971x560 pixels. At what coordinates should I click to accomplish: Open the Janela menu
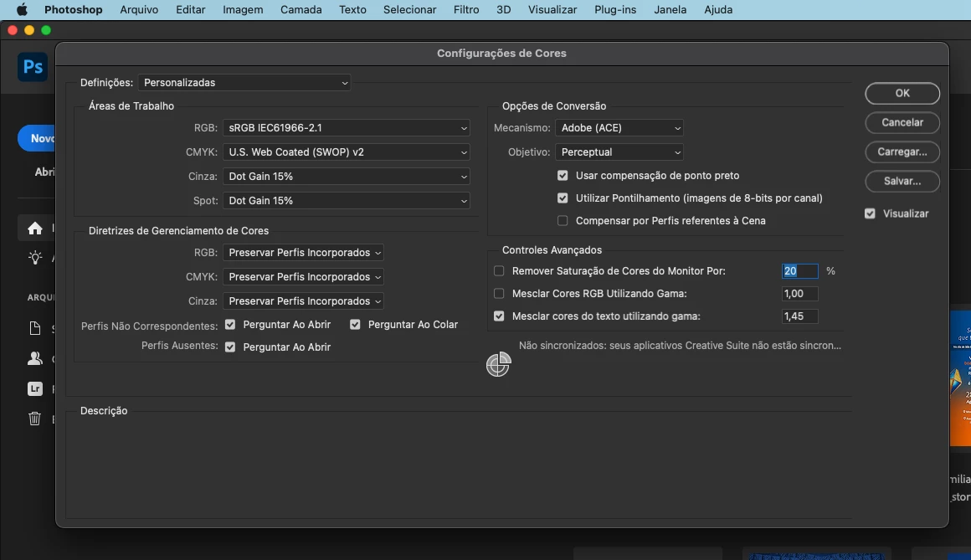[670, 10]
